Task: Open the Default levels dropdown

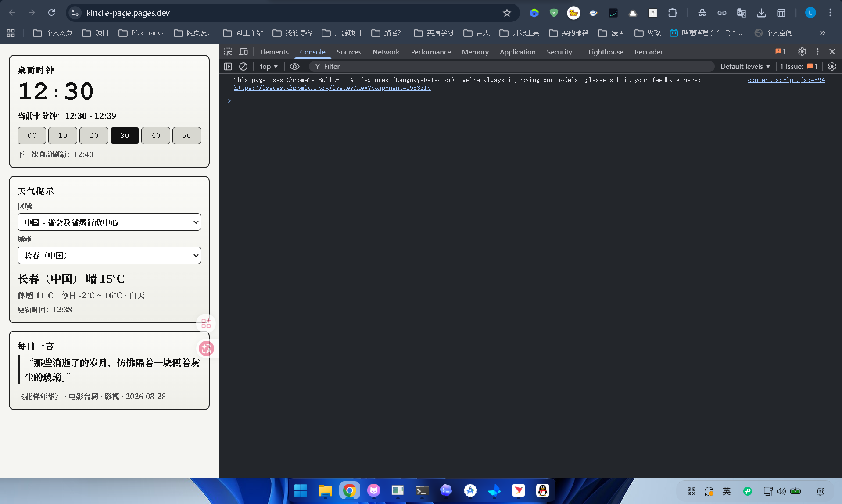Action: tap(745, 66)
